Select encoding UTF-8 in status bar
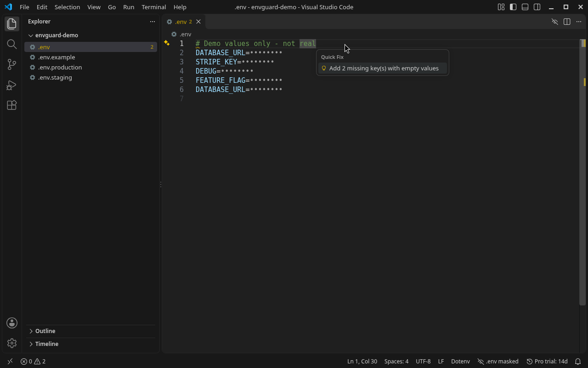Viewport: 588px width, 368px height. (423, 362)
